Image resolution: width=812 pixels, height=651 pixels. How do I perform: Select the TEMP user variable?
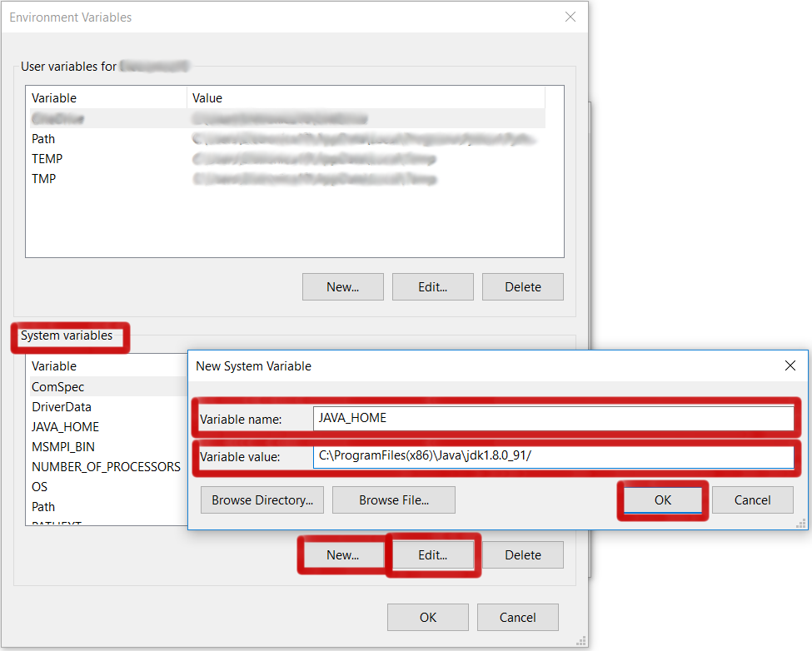pos(47,158)
